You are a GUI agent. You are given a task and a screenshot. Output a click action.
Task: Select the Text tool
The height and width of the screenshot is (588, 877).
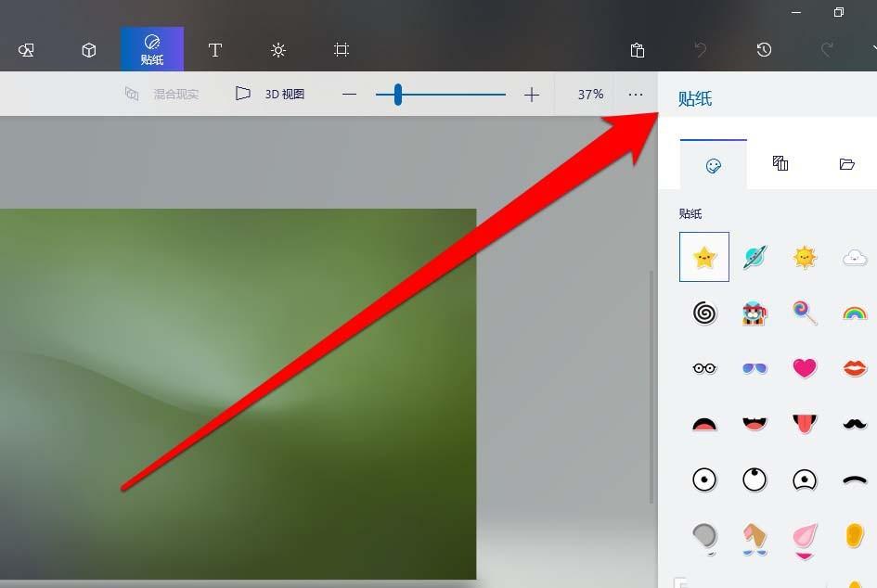(x=215, y=50)
